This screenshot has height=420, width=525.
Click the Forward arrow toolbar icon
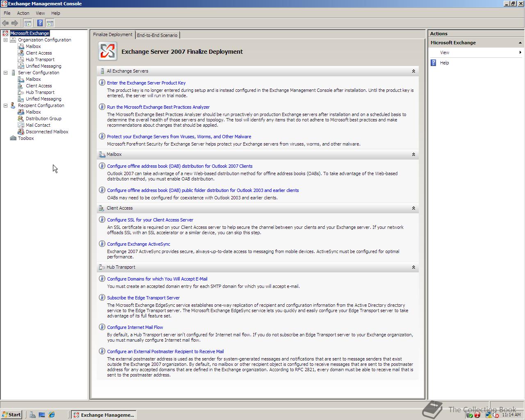pyautogui.click(x=15, y=23)
